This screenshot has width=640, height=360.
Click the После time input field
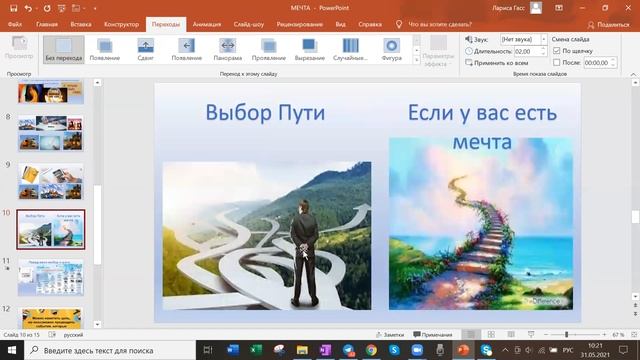[x=597, y=63]
